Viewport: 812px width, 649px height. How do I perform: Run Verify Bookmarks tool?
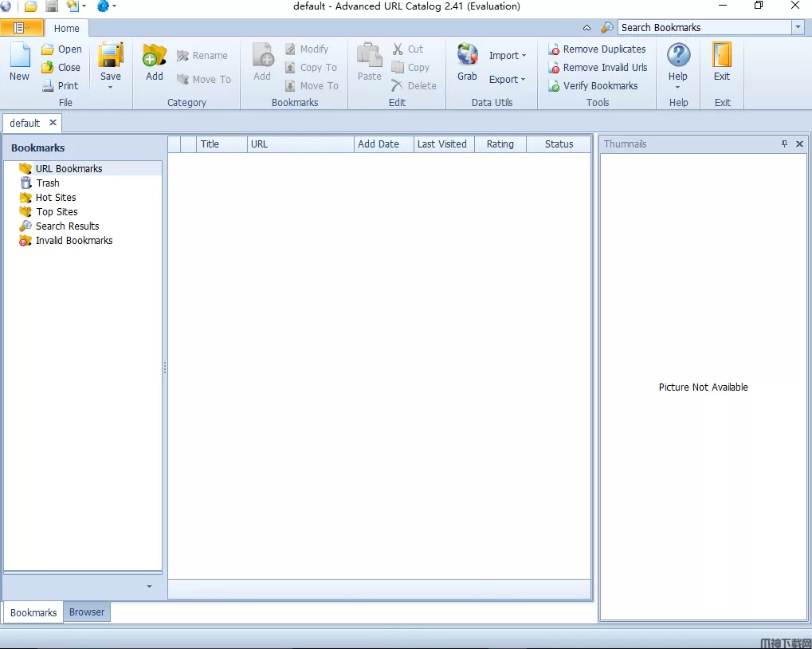pos(593,85)
